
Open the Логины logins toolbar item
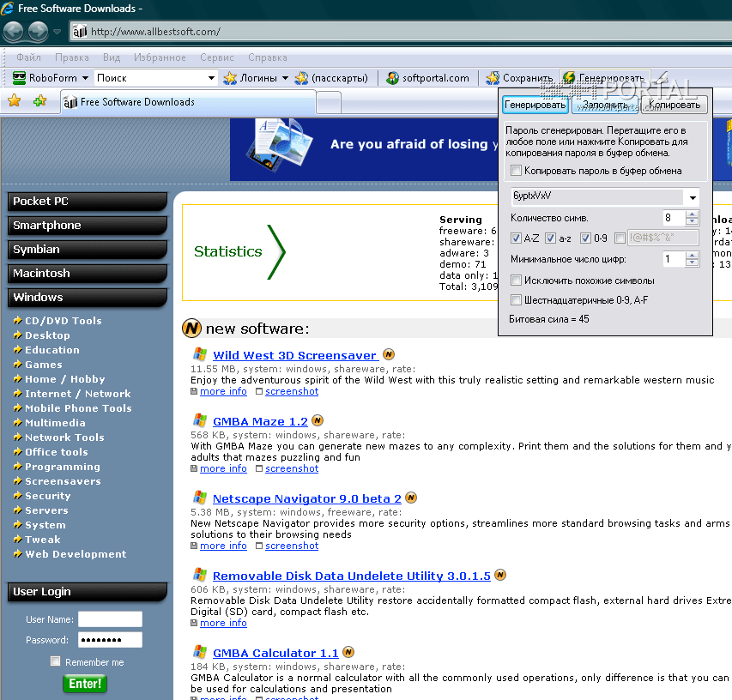click(250, 78)
